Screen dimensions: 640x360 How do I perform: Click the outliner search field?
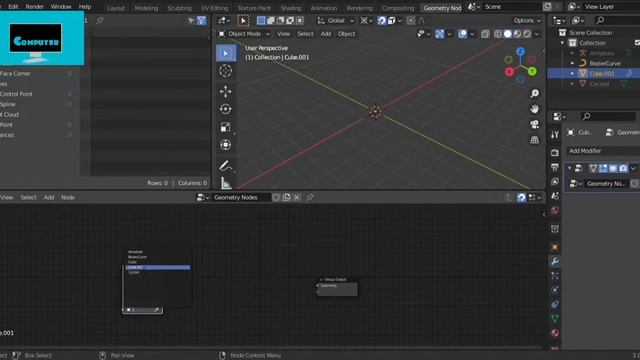(x=616, y=20)
